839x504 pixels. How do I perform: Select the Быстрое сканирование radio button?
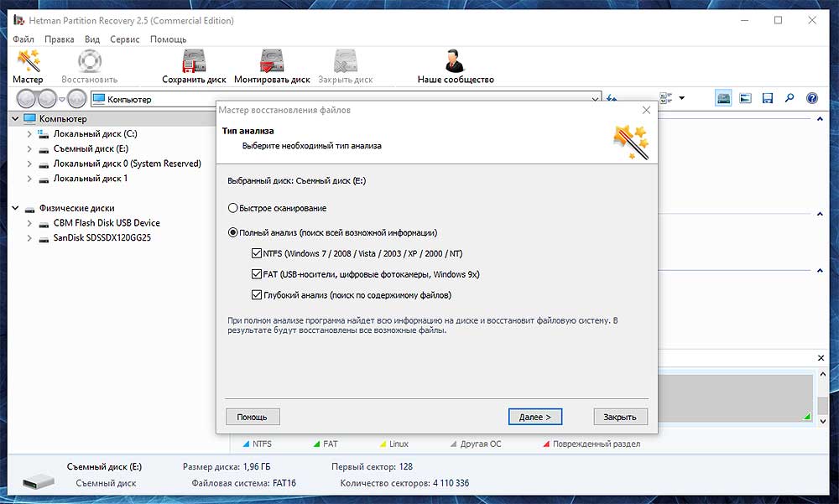point(232,208)
